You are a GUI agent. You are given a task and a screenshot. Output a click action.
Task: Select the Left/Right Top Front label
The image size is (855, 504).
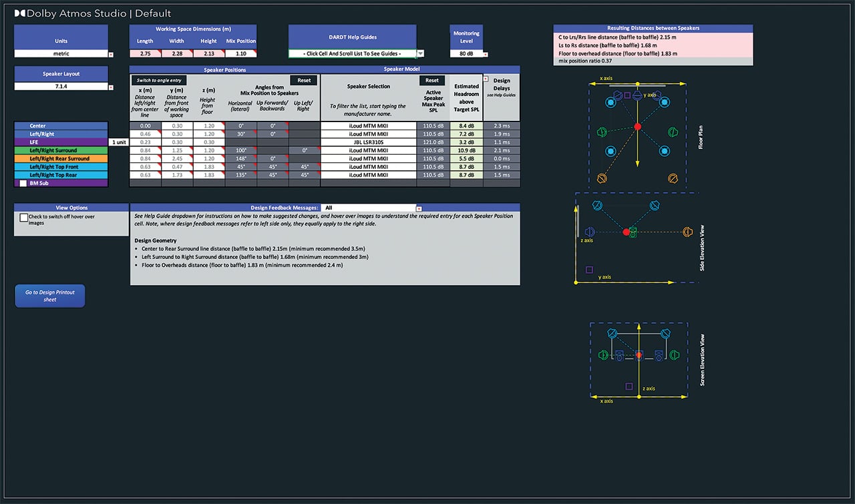pos(61,166)
